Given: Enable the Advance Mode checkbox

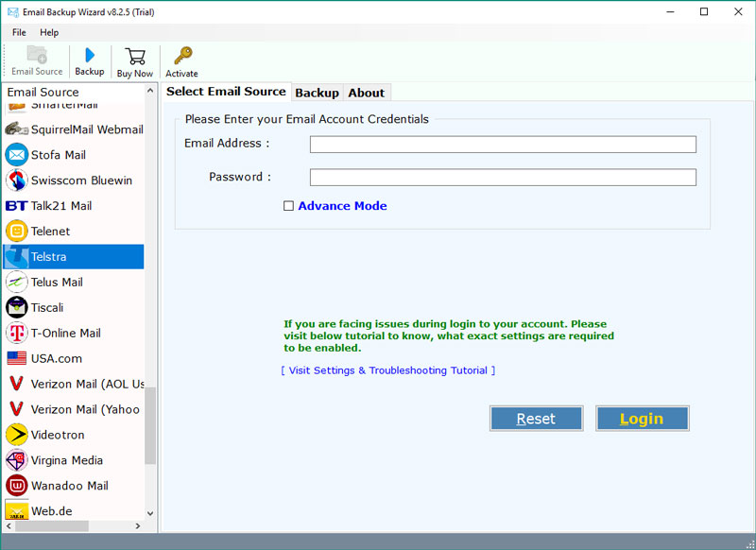Looking at the screenshot, I should pos(289,206).
